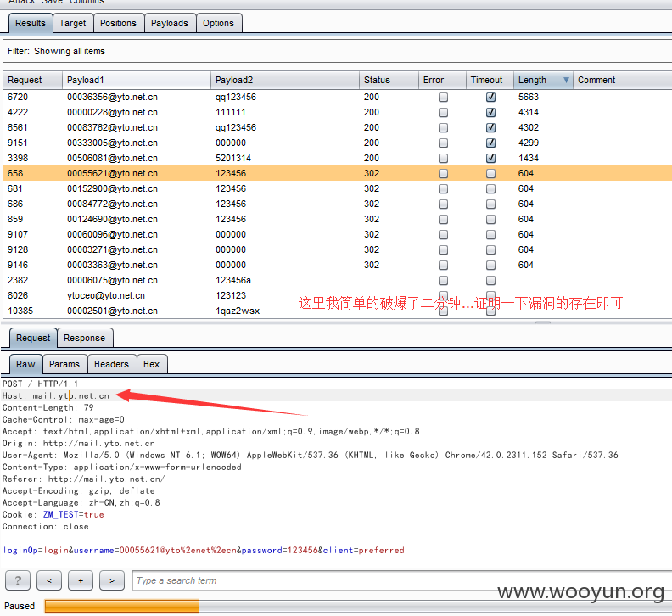Select row with payload 00083762@yto.net.cn
The image size is (672, 616).
tap(338, 128)
